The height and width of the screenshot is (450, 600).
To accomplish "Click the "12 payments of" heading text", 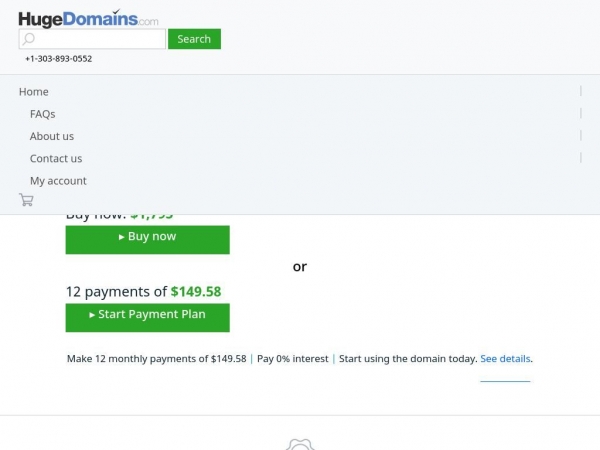I will [x=116, y=292].
